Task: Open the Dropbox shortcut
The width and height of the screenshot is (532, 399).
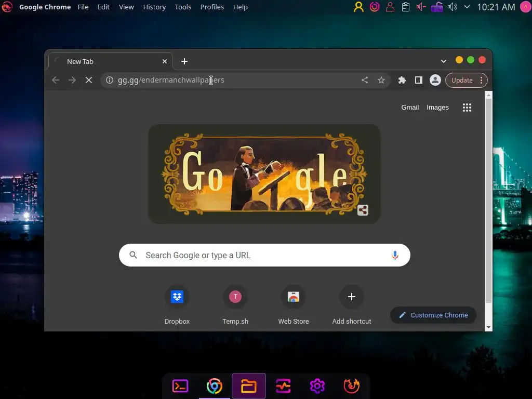Action: [x=177, y=305]
